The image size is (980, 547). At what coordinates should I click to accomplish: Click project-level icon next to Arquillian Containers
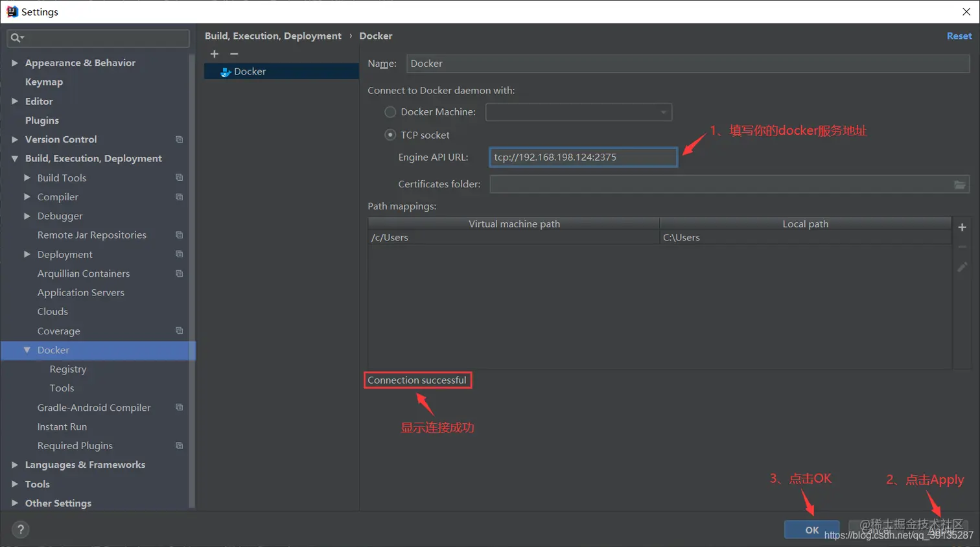click(179, 273)
